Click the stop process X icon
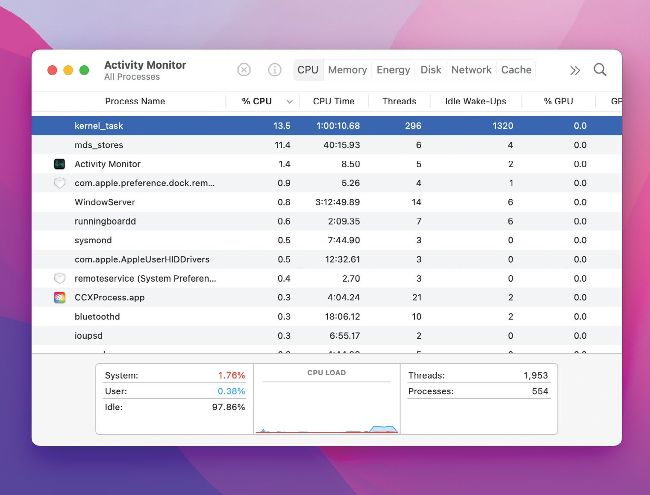Screen dimensions: 650x495 (x=244, y=70)
